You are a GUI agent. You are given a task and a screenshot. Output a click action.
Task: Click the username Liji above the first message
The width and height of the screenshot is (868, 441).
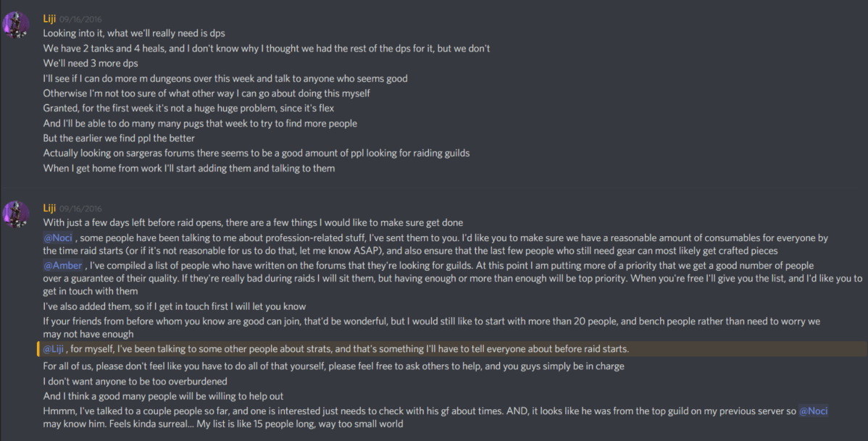click(49, 18)
